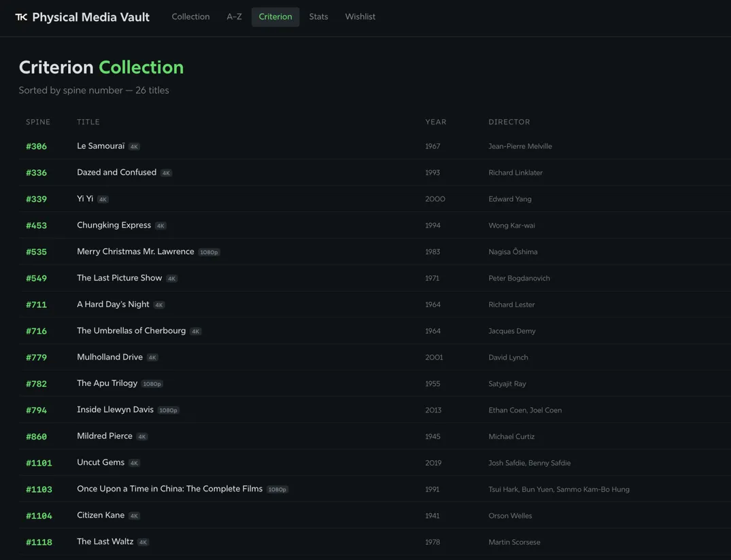This screenshot has width=731, height=560.
Task: Click director Satyajit Ray
Action: point(507,384)
